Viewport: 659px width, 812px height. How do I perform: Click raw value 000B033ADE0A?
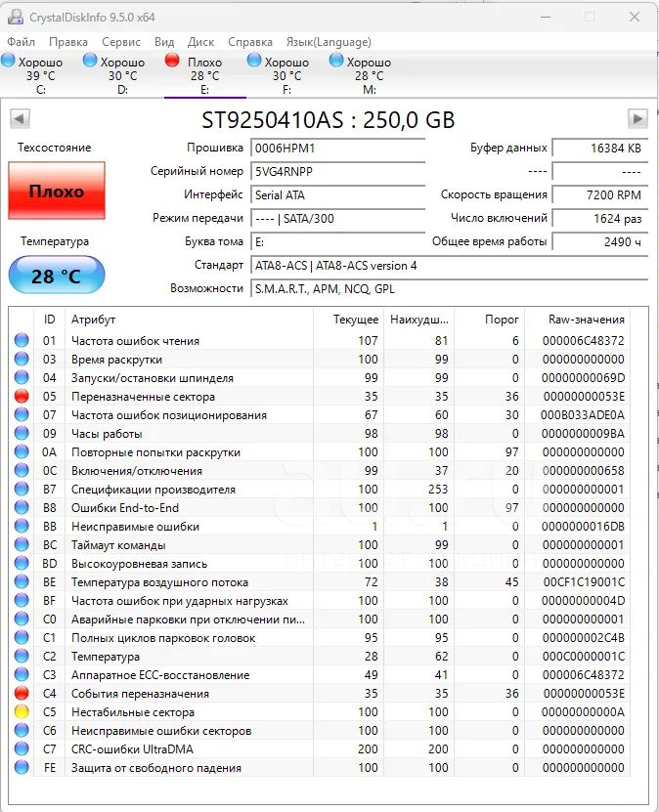(x=583, y=415)
